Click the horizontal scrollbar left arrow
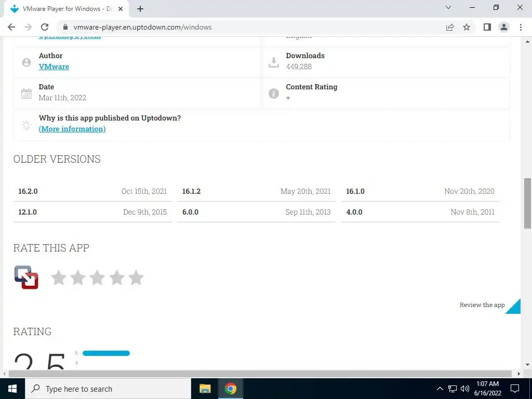This screenshot has height=399, width=532. [4, 374]
